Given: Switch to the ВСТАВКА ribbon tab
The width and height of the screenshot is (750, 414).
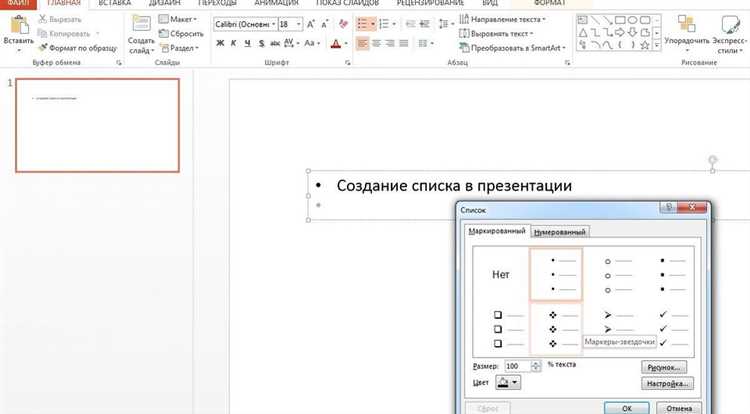Looking at the screenshot, I should coord(115,3).
